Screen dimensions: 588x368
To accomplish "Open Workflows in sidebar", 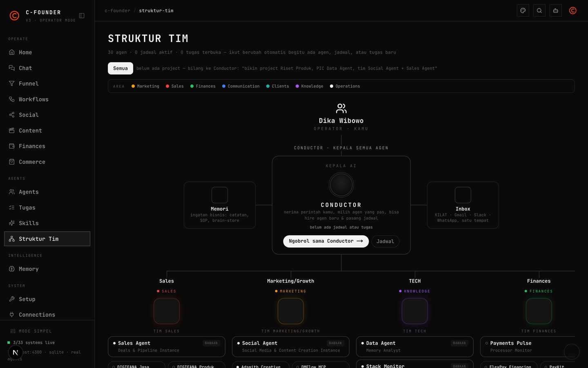I will pos(47,99).
